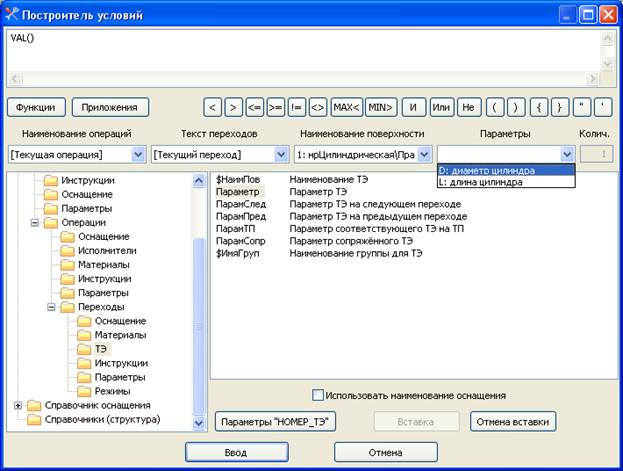Select the Параметр list row
Viewport: 623px width, 471px height.
pos(281,192)
